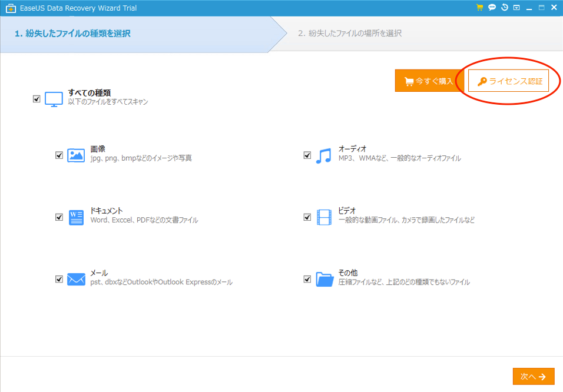563x392 pixels.
Task: Click the pst、dbx Outlook description text
Action: pos(161,282)
